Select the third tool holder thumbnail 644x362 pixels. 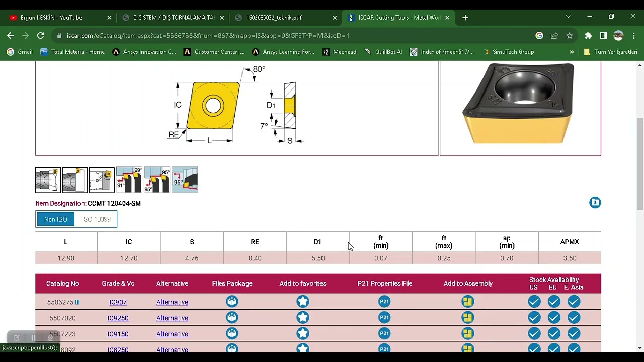pyautogui.click(x=102, y=180)
